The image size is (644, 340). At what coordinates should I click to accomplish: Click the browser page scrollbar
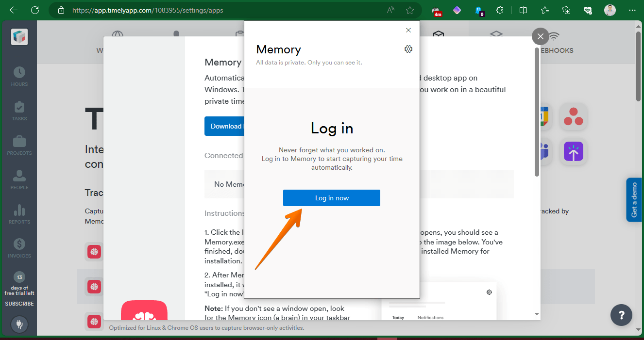(x=639, y=65)
